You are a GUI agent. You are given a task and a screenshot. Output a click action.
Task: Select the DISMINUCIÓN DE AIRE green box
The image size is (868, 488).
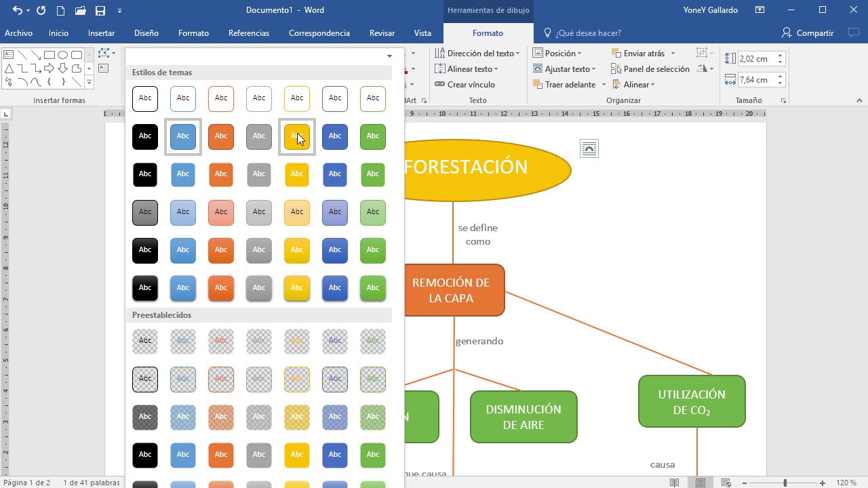(524, 417)
